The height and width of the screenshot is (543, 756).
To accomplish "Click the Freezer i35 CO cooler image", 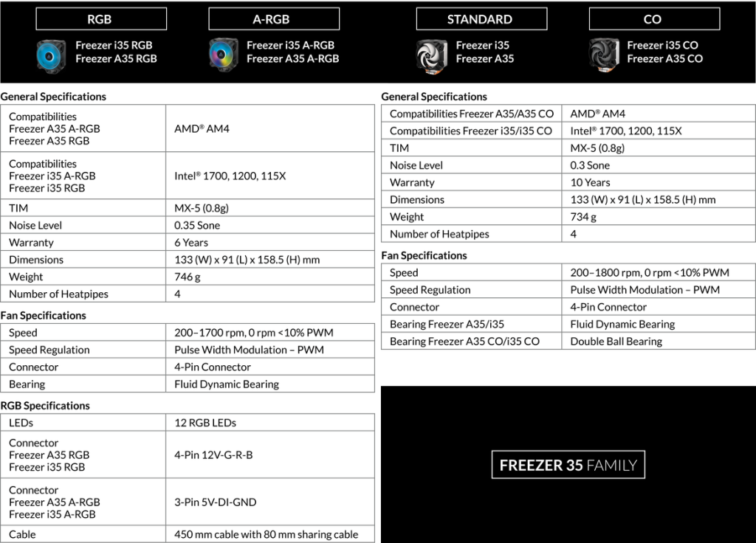I will coord(604,55).
